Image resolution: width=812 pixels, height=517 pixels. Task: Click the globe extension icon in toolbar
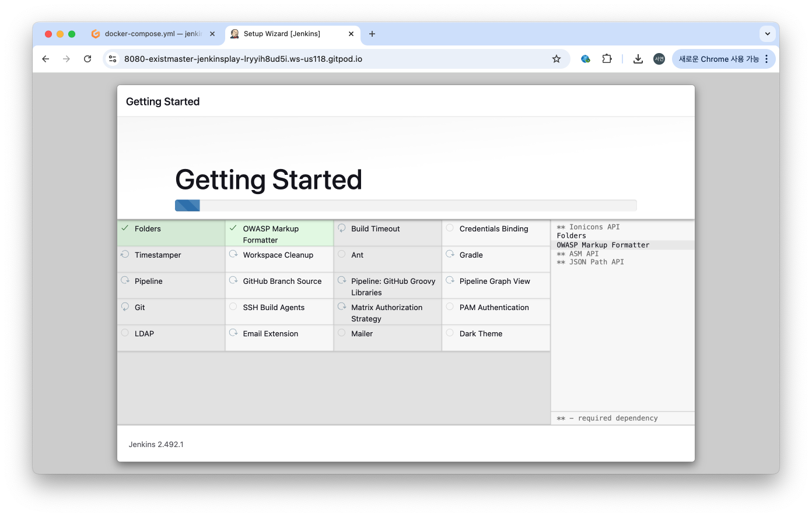click(586, 59)
